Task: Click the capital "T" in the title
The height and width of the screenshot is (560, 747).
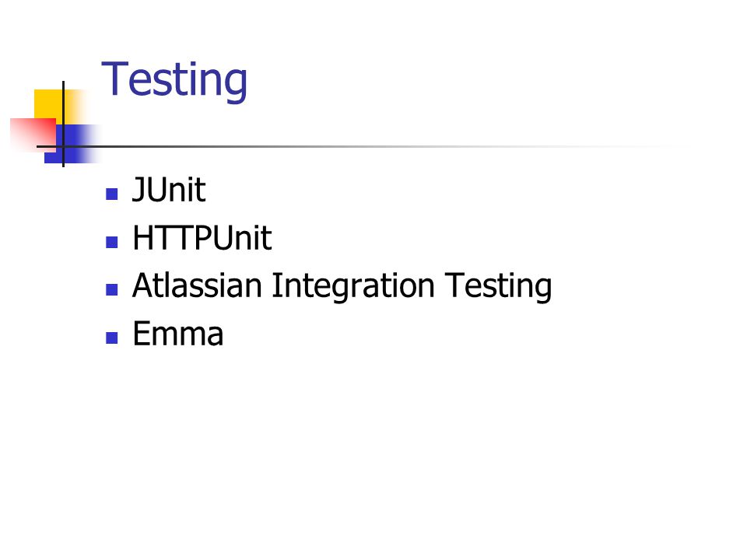Action: (114, 78)
